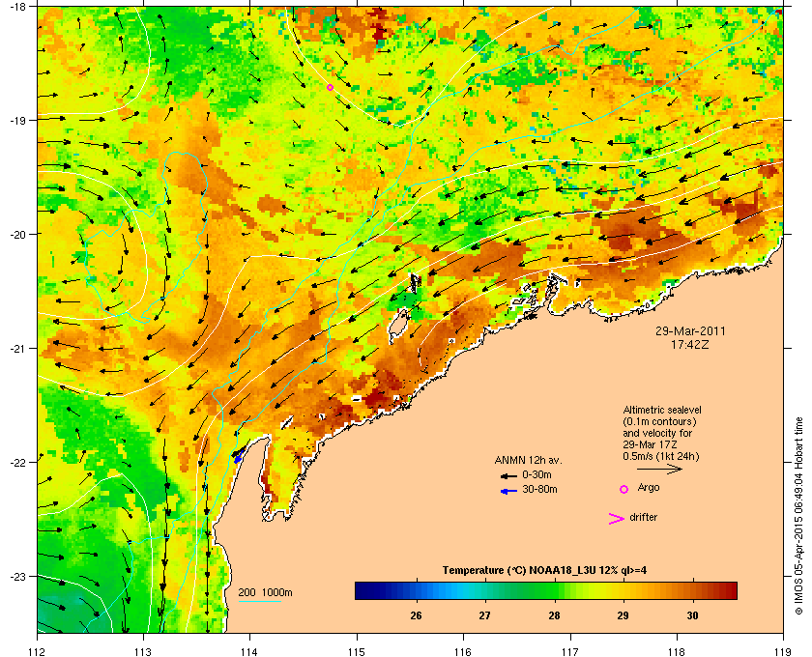Click the latitude label -20

pos(17,235)
